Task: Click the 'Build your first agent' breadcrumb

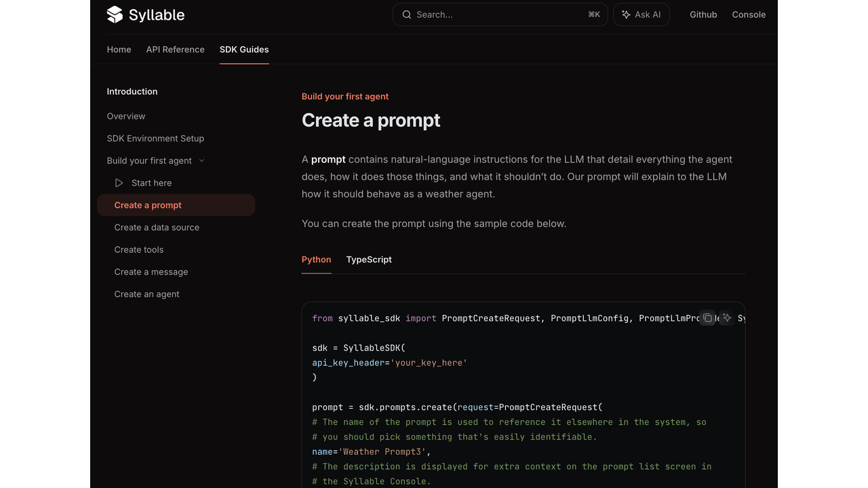Action: [345, 96]
